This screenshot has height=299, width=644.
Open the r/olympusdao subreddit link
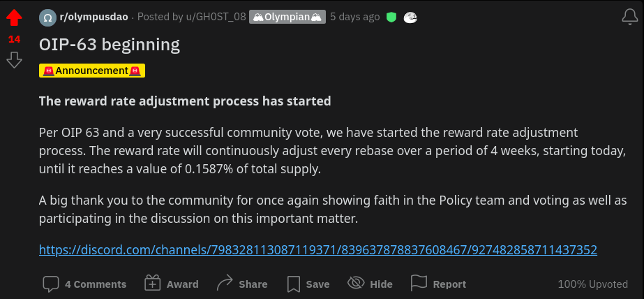94,17
